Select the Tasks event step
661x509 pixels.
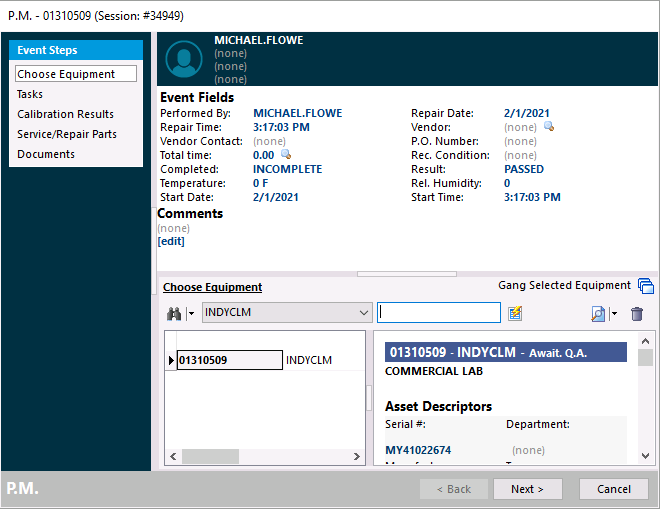click(x=30, y=94)
